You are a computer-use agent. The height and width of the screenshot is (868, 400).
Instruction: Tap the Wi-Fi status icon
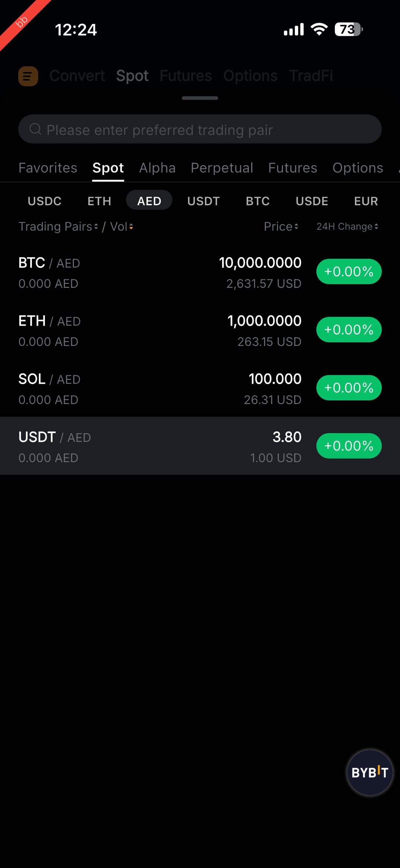pos(319,29)
